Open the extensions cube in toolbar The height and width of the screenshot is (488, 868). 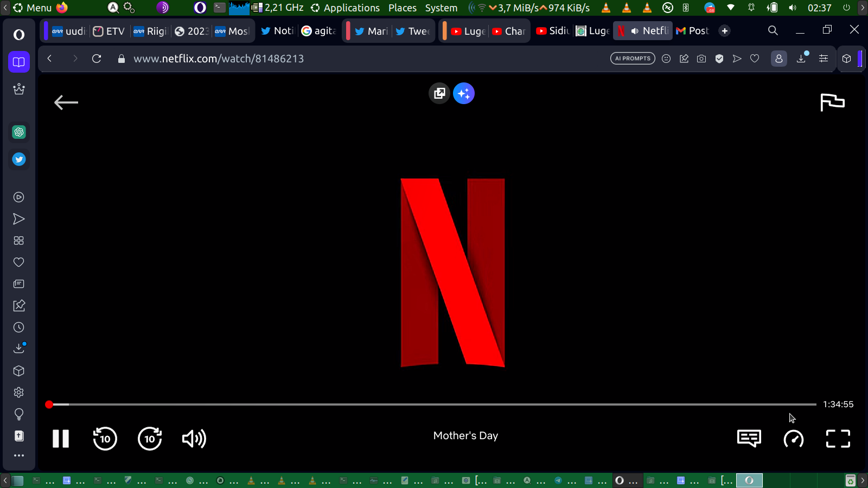tap(847, 59)
